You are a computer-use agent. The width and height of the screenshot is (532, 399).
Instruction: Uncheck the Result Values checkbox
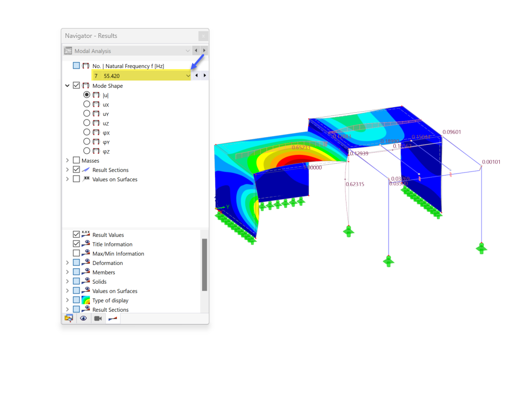coord(76,234)
